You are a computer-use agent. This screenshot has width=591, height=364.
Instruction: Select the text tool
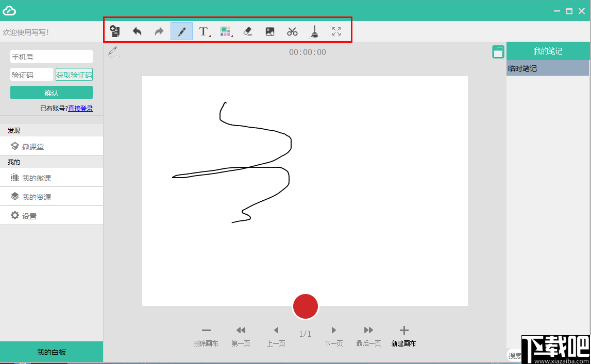click(x=204, y=31)
